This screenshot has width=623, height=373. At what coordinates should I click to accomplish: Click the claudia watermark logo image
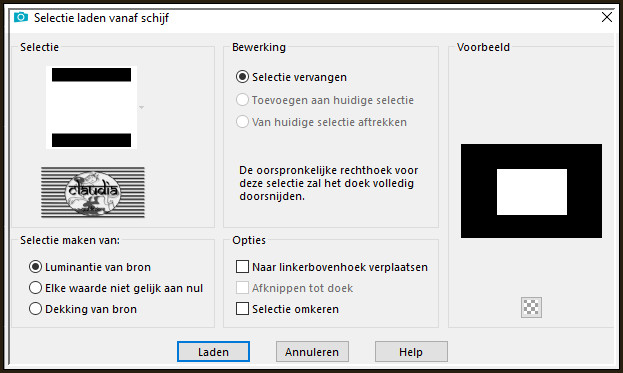pyautogui.click(x=93, y=193)
